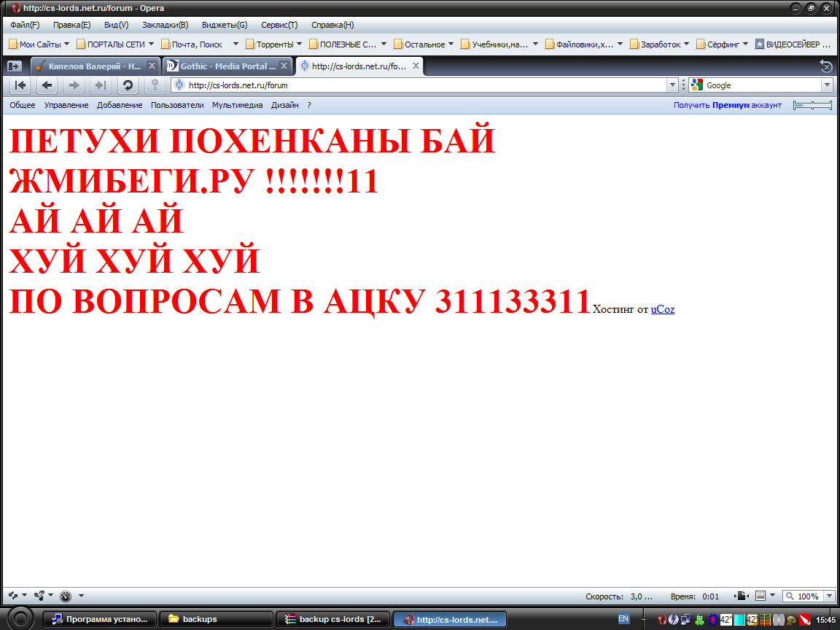
Task: Click the Forward arrow button
Action: (x=74, y=85)
